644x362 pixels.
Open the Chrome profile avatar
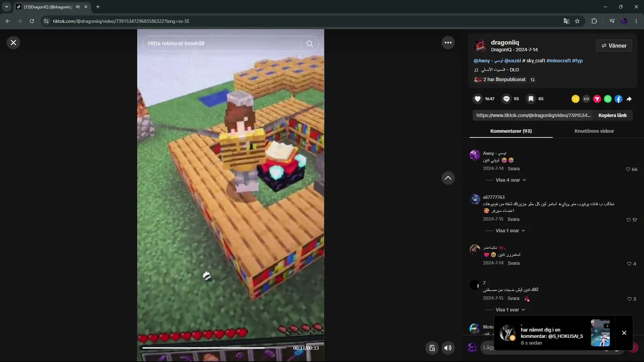pyautogui.click(x=624, y=21)
